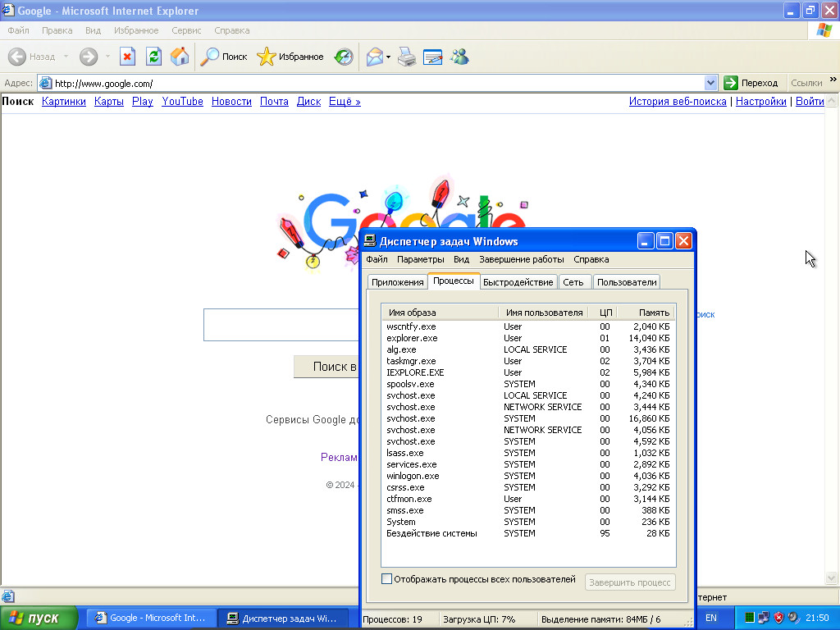840x630 pixels.
Task: Open the 'Настройки' link on Google
Action: (x=760, y=101)
